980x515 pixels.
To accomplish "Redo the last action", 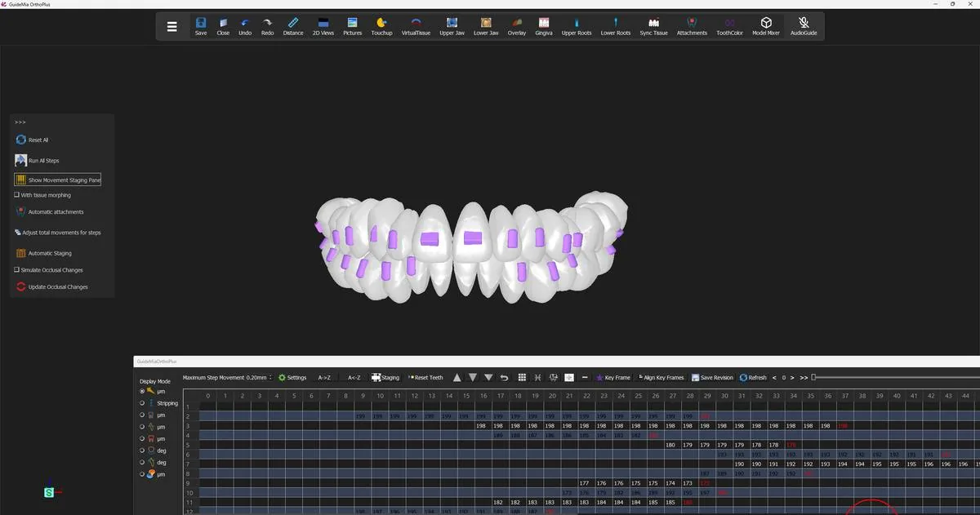I will coord(267,27).
